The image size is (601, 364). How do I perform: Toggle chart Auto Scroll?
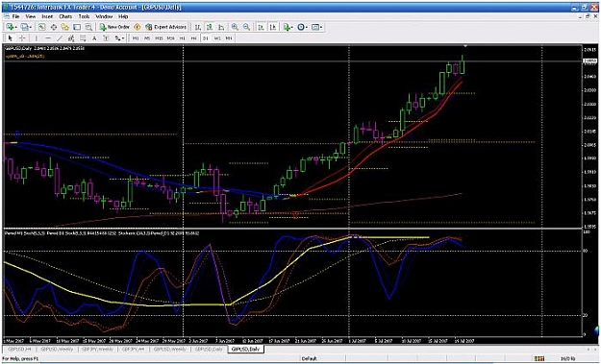click(261, 27)
